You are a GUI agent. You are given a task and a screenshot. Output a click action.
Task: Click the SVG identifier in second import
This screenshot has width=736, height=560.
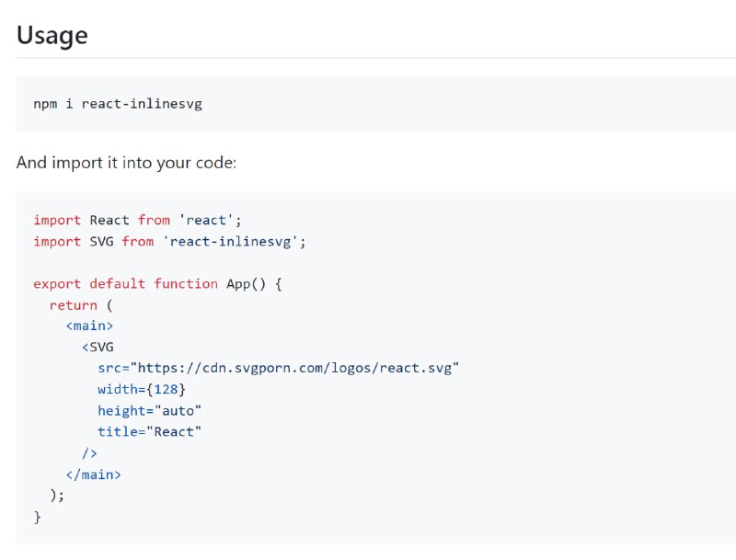click(x=101, y=242)
